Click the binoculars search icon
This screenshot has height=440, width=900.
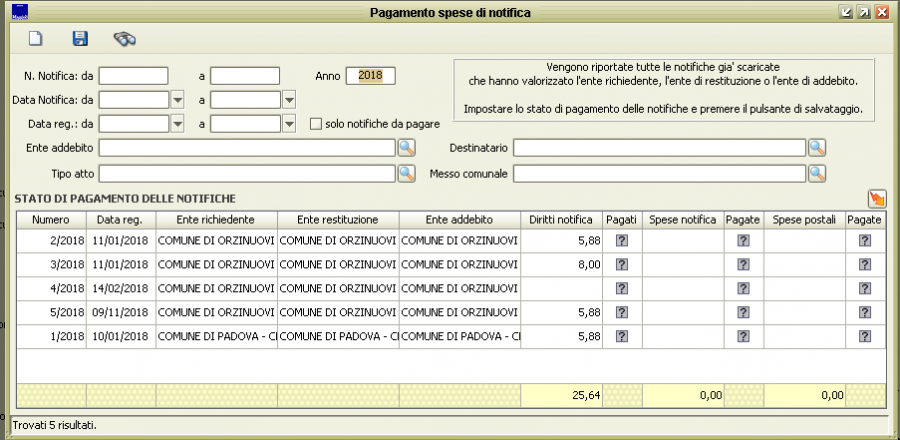[x=124, y=39]
